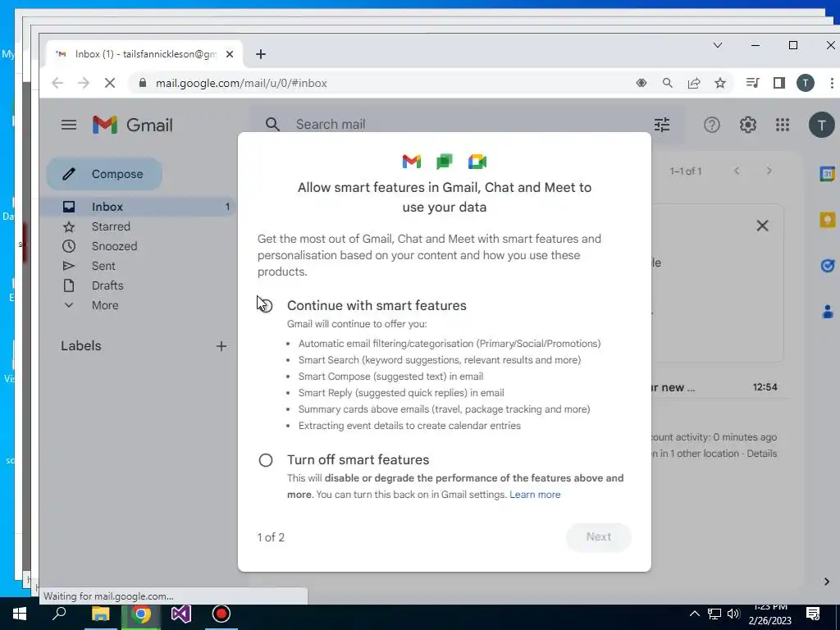The width and height of the screenshot is (840, 630).
Task: Open the Learn more link
Action: click(535, 495)
